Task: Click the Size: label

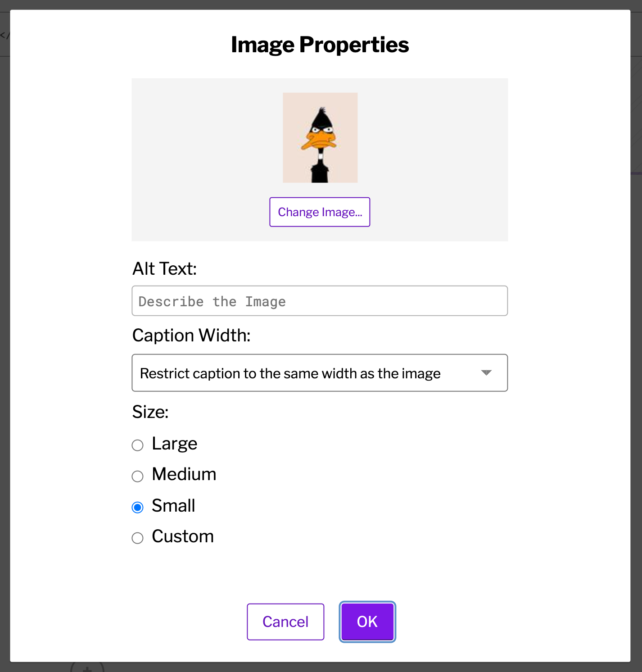Action: [x=150, y=412]
